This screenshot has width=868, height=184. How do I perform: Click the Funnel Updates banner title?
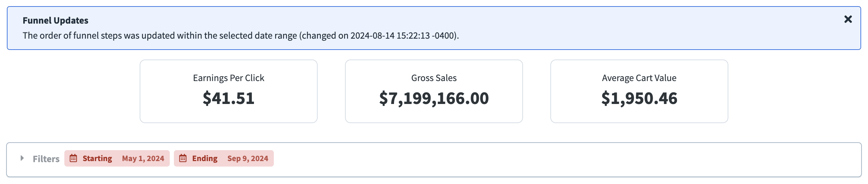[55, 21]
